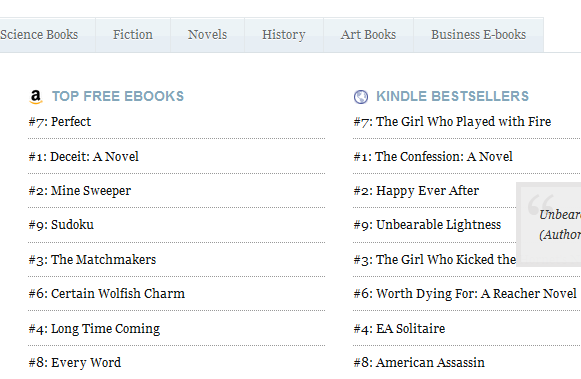The width and height of the screenshot is (581, 379).
Task: Open the Science Books tab
Action: coord(39,35)
